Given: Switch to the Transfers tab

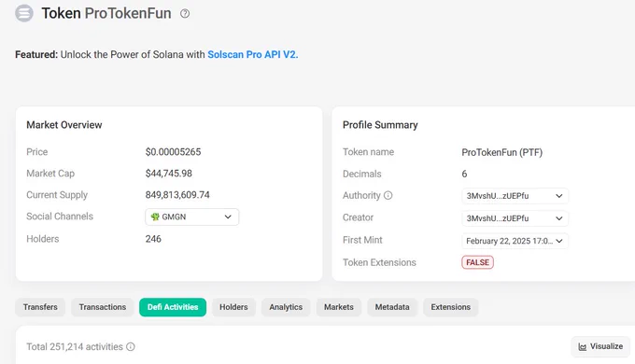Looking at the screenshot, I should (40, 307).
